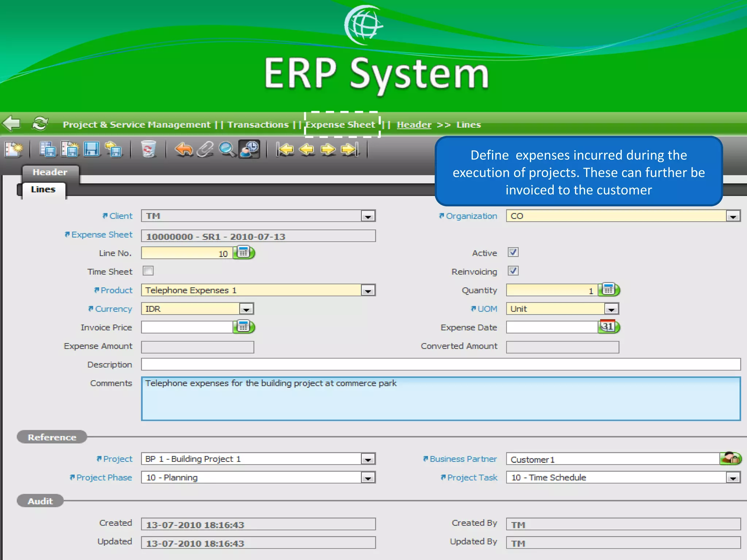This screenshot has width=747, height=560.
Task: Click Expense Sheet in breadcrumb
Action: pyautogui.click(x=340, y=125)
